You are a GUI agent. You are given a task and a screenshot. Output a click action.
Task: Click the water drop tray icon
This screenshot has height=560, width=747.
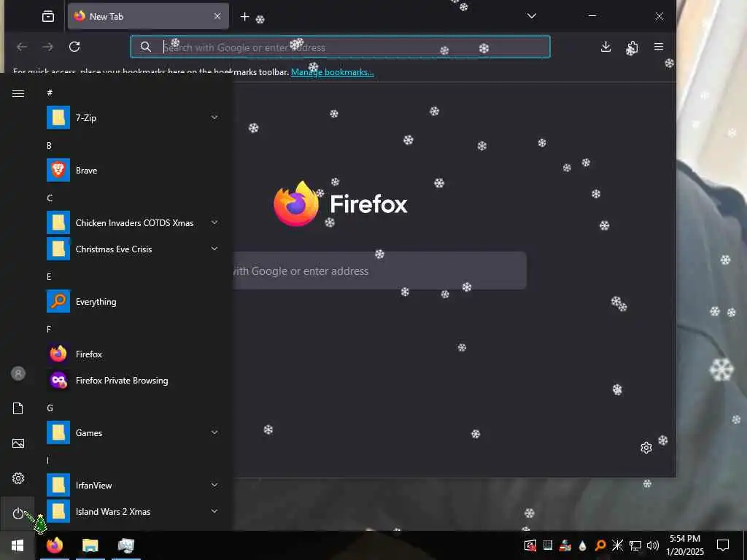click(583, 545)
